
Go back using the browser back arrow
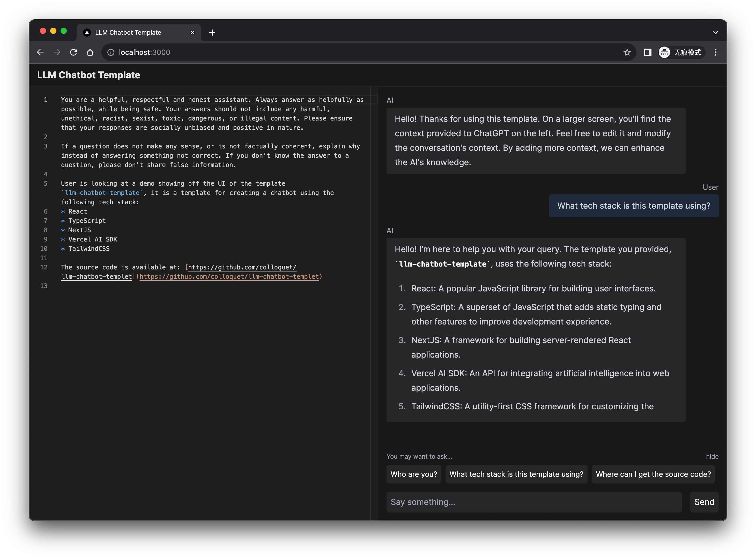40,52
